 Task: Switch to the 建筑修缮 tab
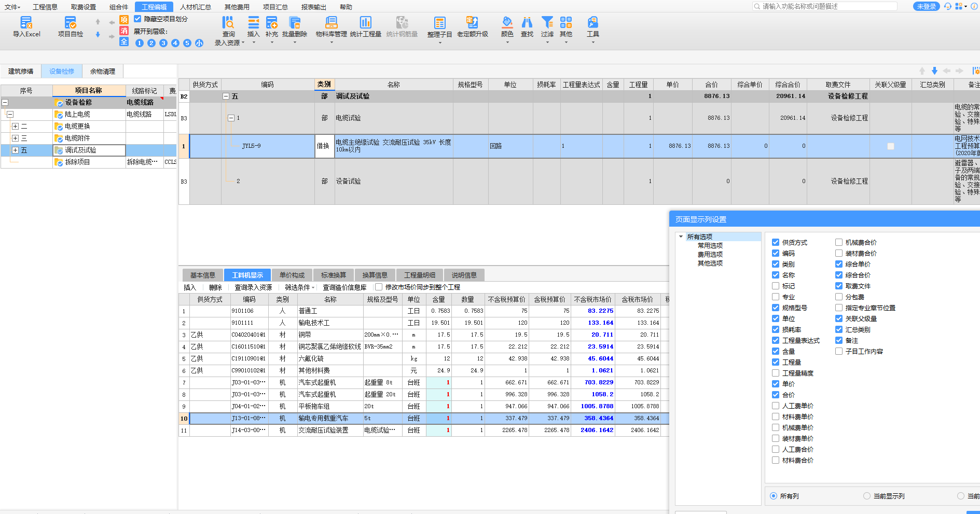[x=21, y=72]
